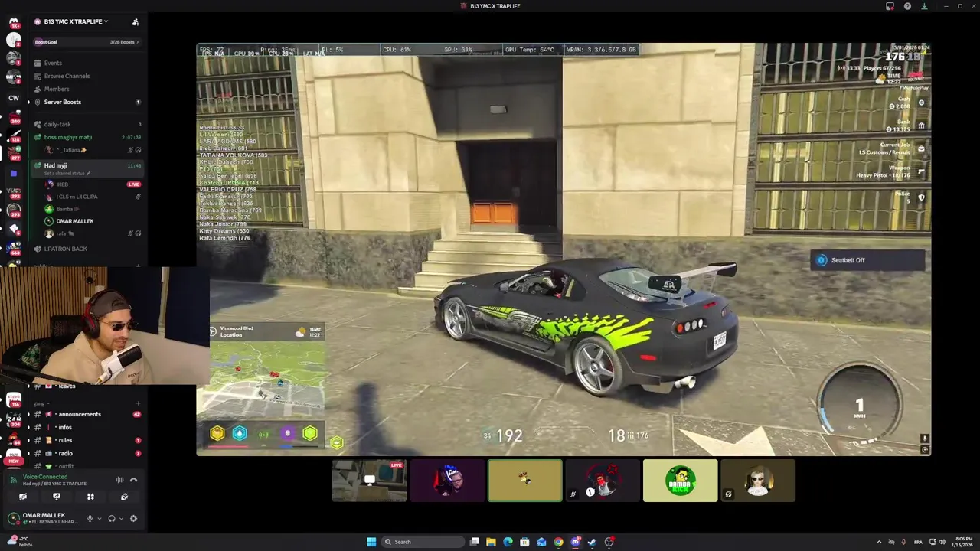Open Microsoft Store from taskbar
This screenshot has height=551, width=980.
(x=524, y=542)
